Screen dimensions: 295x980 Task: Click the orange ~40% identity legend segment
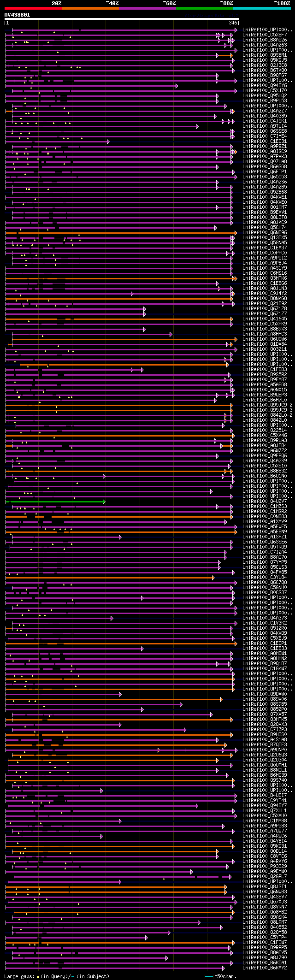click(x=90, y=8)
